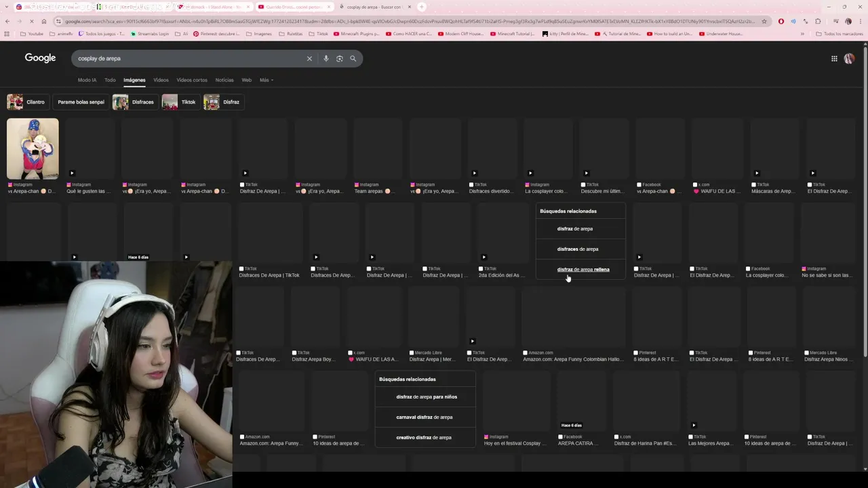Close the 'cosplay de arepa' browser tab
The width and height of the screenshot is (868, 488).
(410, 7)
